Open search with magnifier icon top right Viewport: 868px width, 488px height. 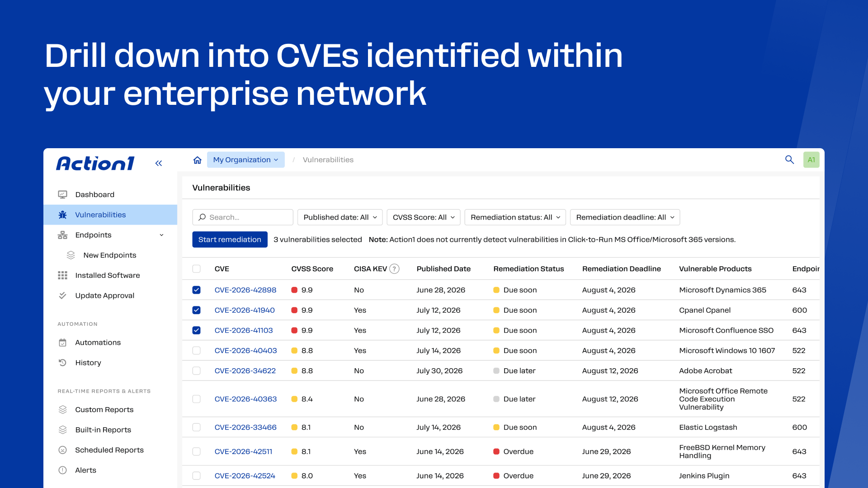(x=789, y=160)
